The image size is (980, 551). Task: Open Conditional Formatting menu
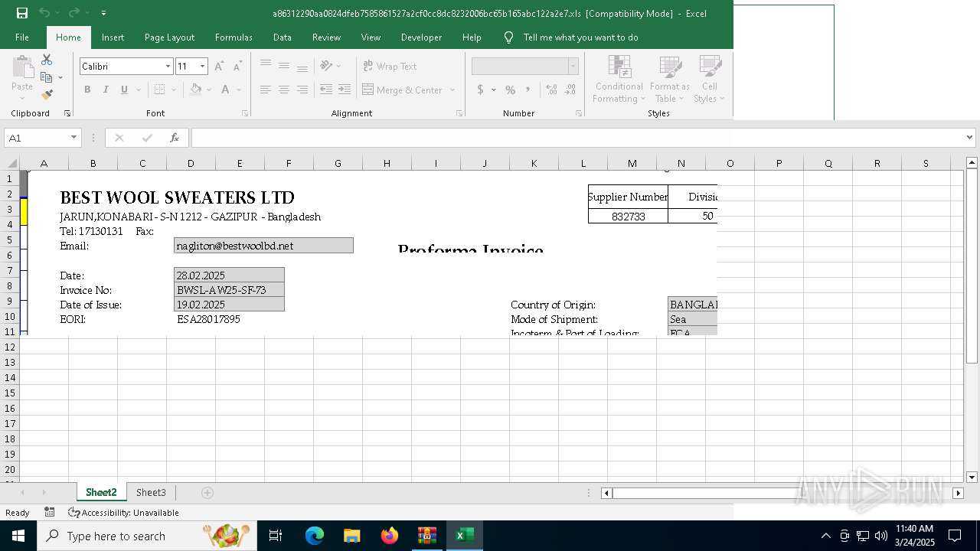pos(619,79)
